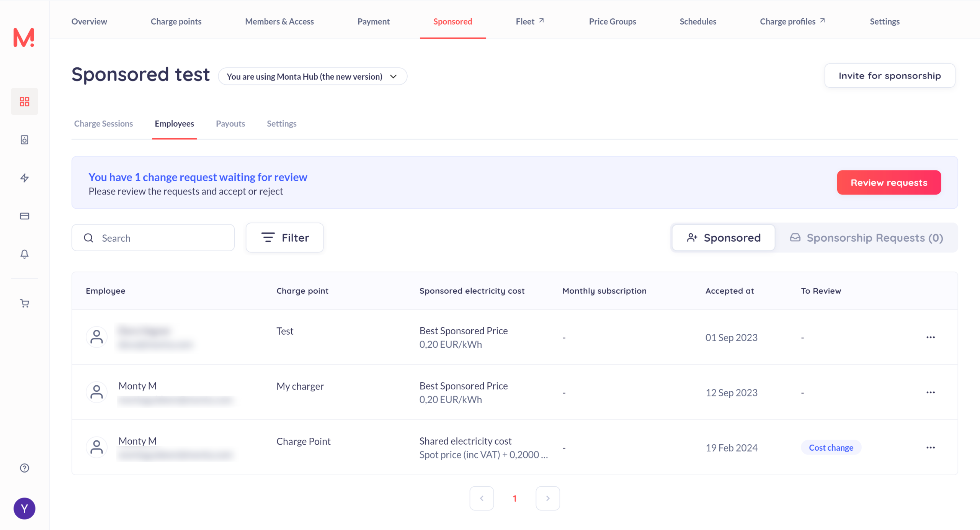
Task: Open the charge point device icon in sidebar
Action: pos(24,140)
